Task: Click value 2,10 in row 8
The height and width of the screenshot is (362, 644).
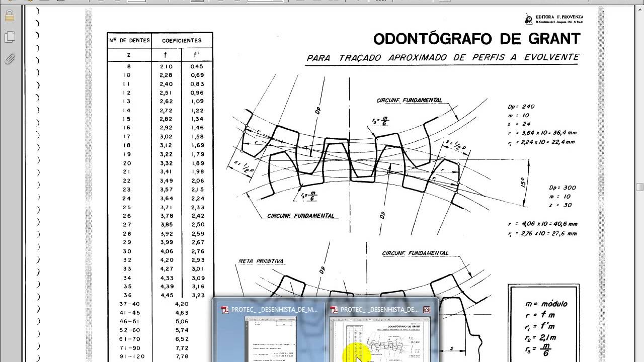Action: (166, 66)
